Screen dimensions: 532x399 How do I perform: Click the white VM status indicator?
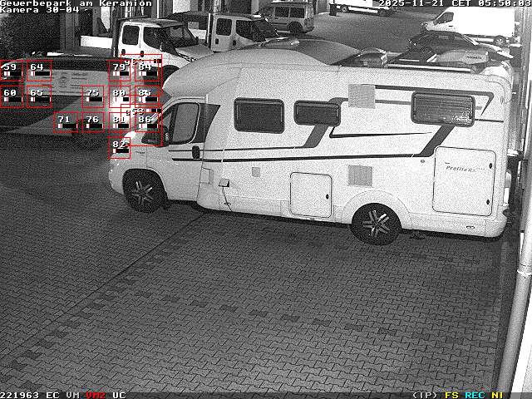pyautogui.click(x=73, y=395)
